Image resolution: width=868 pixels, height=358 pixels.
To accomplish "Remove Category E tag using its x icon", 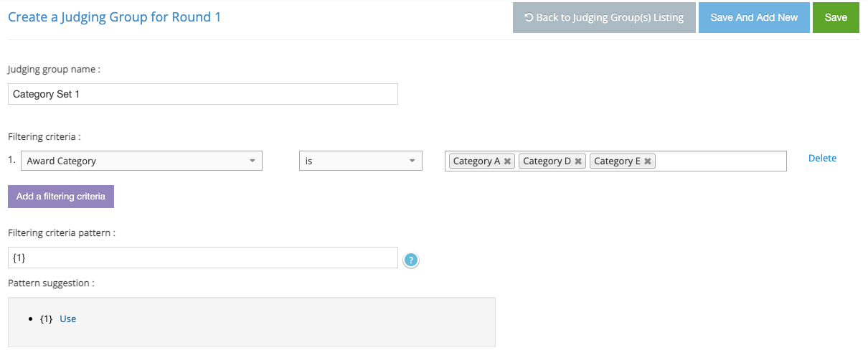I will [x=648, y=161].
